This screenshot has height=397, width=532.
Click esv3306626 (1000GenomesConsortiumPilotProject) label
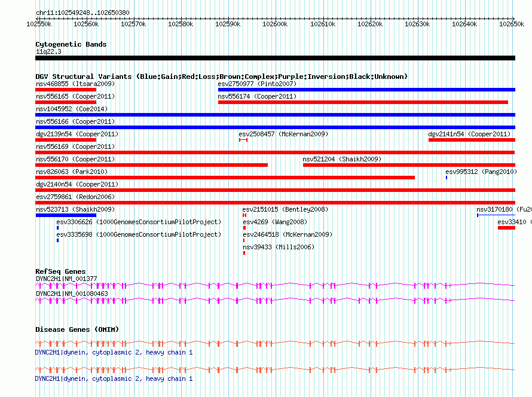tap(139, 222)
